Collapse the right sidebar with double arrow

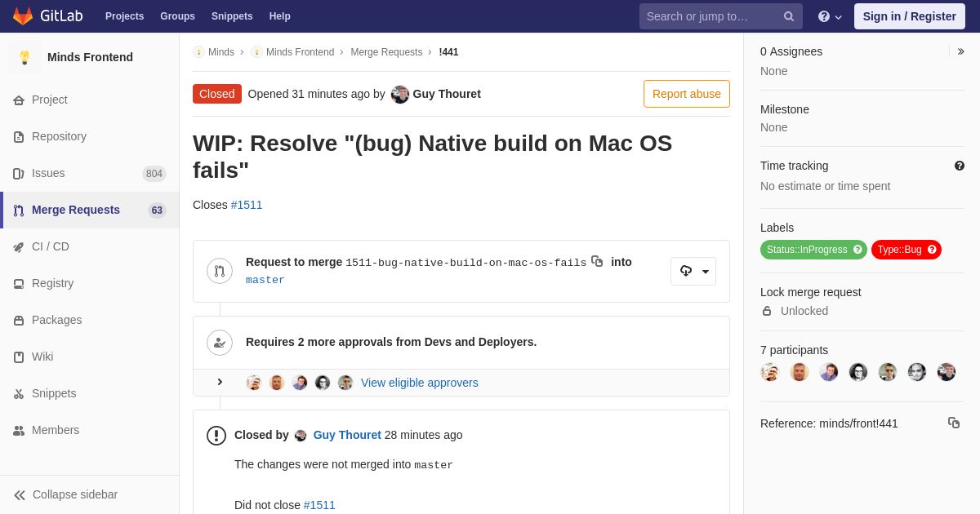pyautogui.click(x=960, y=51)
